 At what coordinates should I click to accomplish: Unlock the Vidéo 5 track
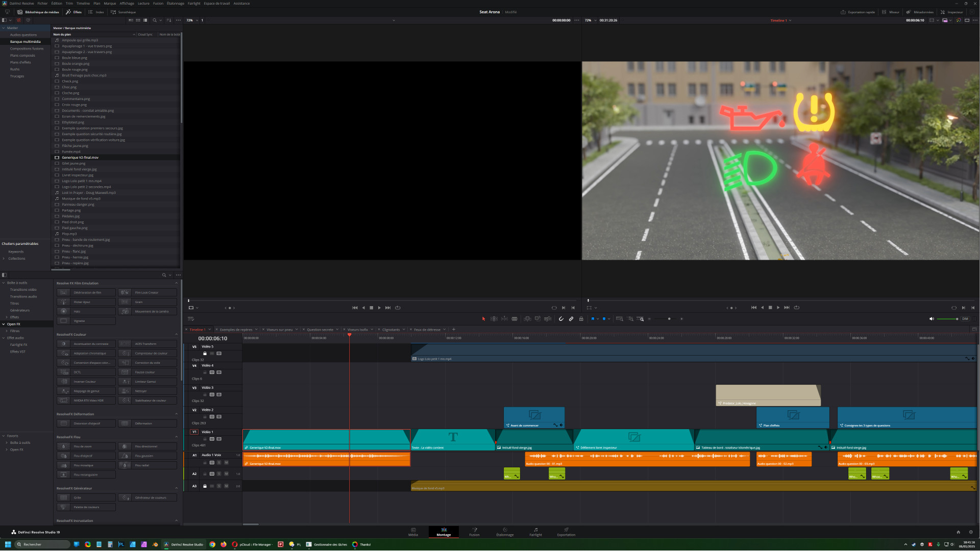(205, 354)
